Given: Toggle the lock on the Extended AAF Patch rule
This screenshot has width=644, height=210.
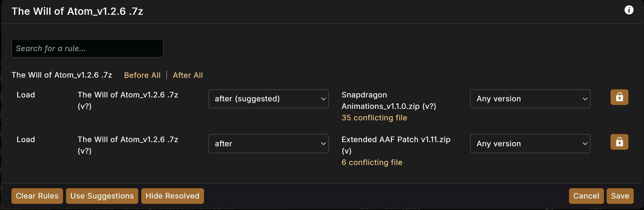Looking at the screenshot, I should [x=619, y=142].
